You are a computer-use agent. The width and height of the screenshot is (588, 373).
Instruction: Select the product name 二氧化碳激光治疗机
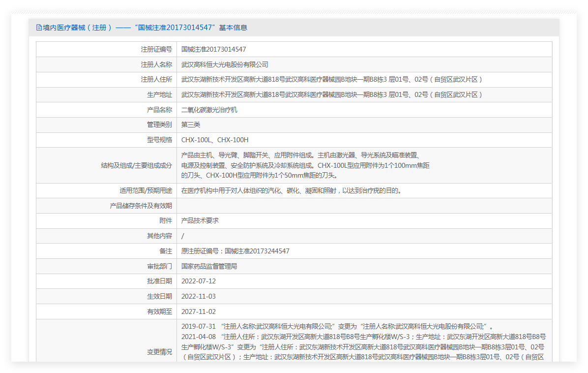click(209, 110)
